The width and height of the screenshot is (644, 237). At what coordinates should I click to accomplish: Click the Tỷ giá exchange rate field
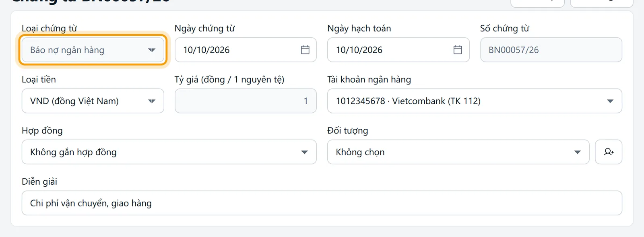pyautogui.click(x=246, y=101)
